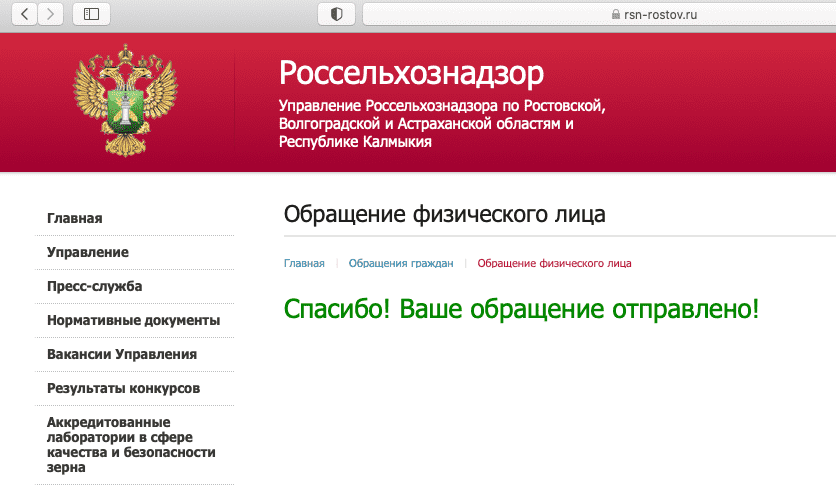This screenshot has width=836, height=494.
Task: Follow the Обращения граждан breadcrumb link
Action: (401, 263)
